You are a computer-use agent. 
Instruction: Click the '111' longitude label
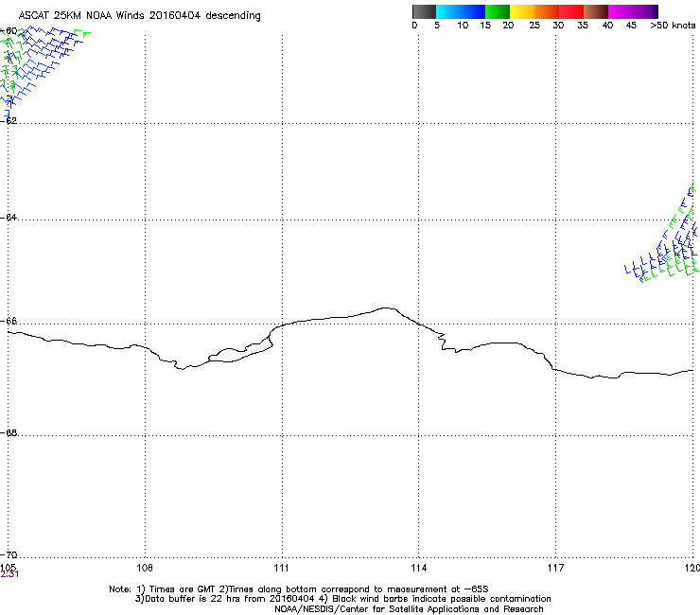point(281,568)
